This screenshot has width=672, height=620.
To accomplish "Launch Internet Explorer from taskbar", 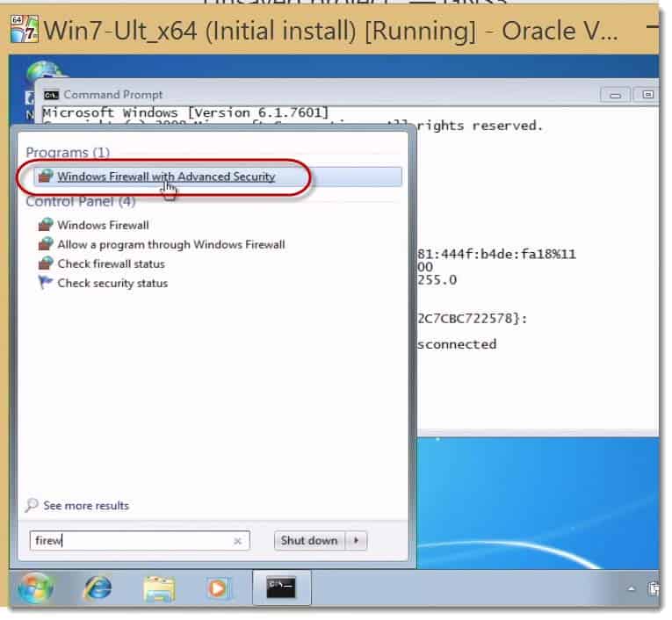I will tap(98, 588).
